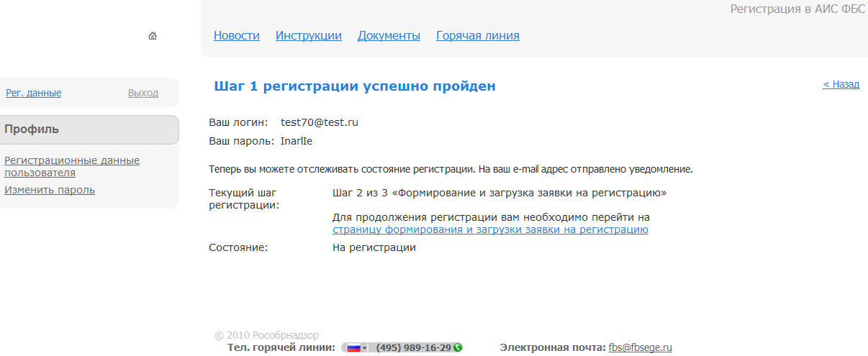Click the 'Ваш пароль:' label

(x=241, y=141)
